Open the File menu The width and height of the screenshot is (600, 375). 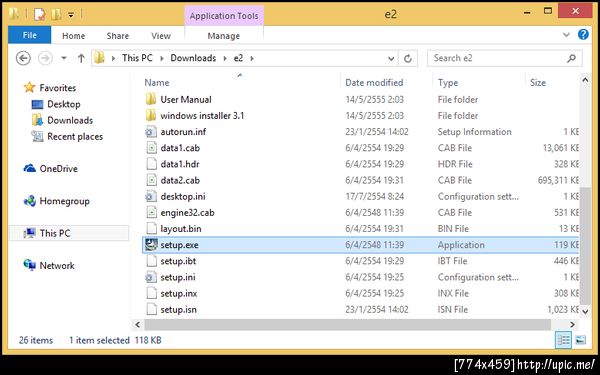click(29, 35)
